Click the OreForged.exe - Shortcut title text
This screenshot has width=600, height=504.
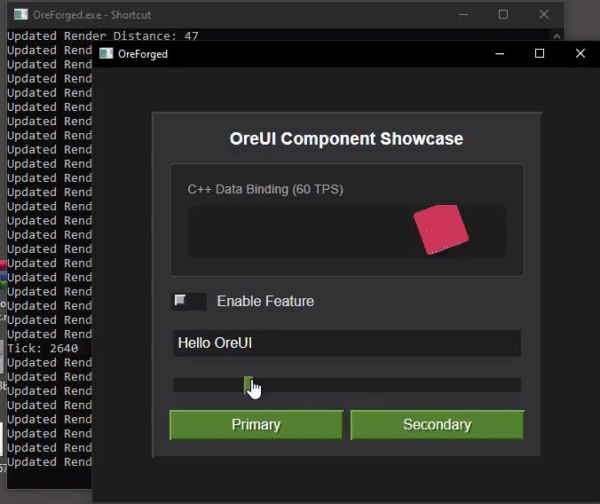(x=92, y=15)
